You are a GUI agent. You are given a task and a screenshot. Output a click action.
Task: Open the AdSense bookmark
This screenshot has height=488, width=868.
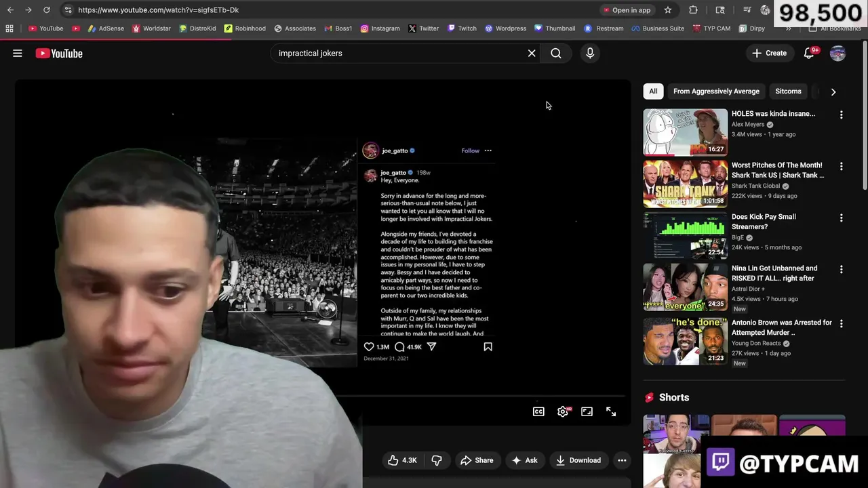pos(106,28)
